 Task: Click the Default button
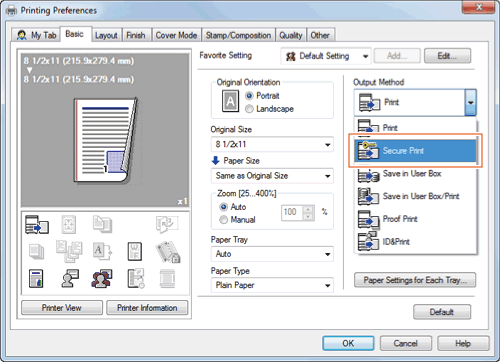(x=442, y=312)
